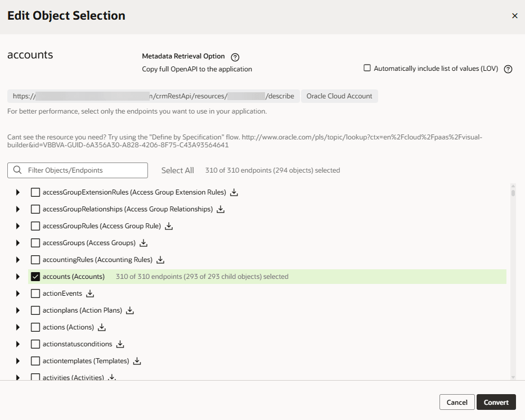Screen dimensions: 525x420
Task: Expand the accessGroupRelationships node
Action: [x=17, y=209]
